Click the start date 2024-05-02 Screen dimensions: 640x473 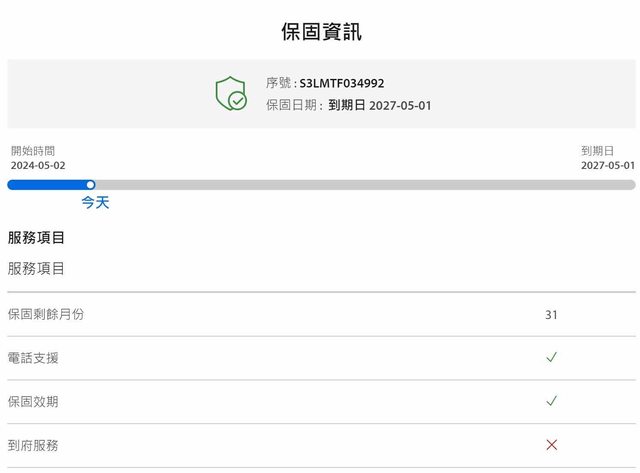(38, 166)
